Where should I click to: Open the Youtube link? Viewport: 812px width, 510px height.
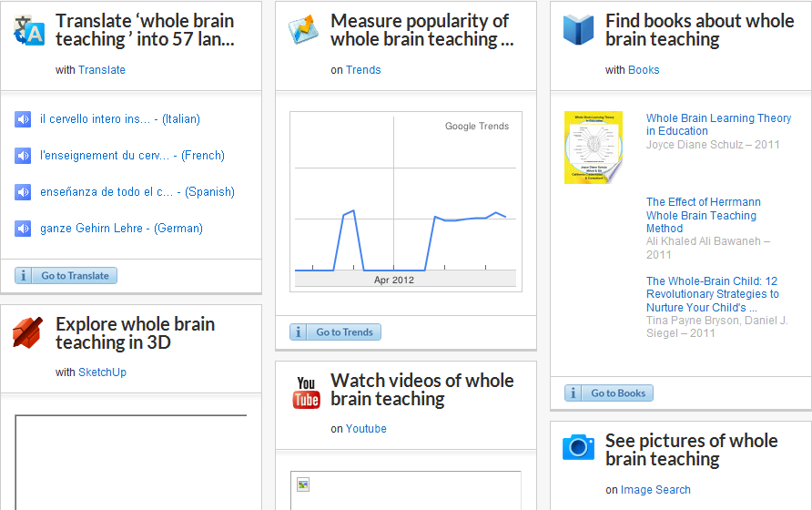point(366,429)
